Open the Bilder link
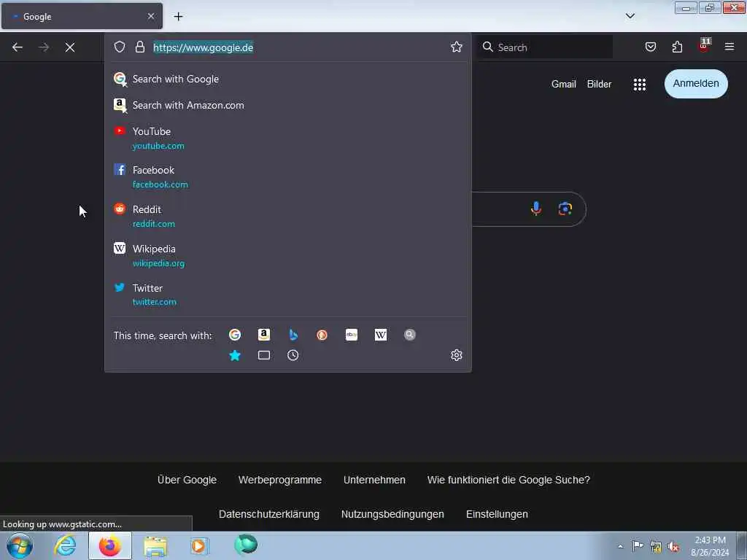Screen dimensions: 747x560 click(599, 85)
